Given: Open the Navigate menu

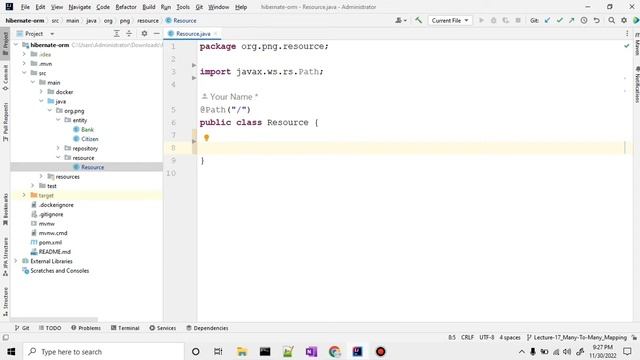Looking at the screenshot, I should click(x=80, y=7).
